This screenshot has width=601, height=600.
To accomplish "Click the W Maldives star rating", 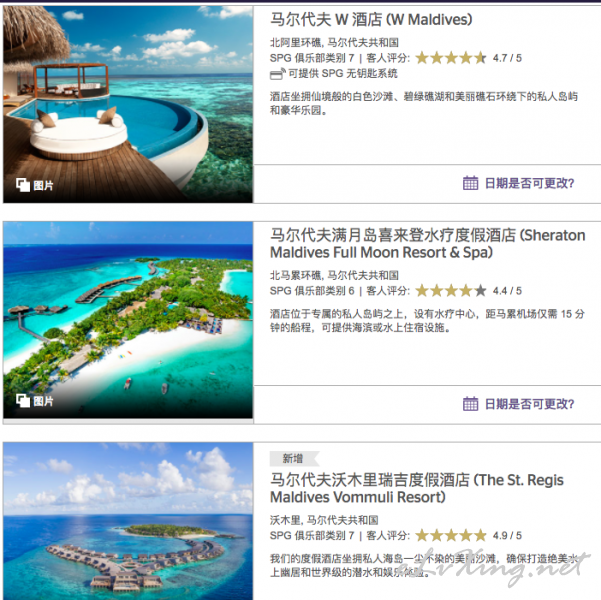I will (x=451, y=58).
